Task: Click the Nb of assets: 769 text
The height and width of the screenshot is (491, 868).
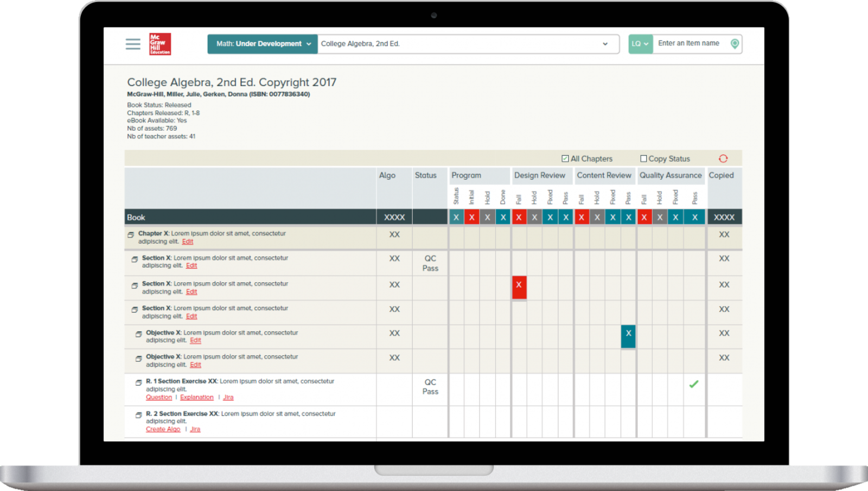Action: tap(152, 129)
